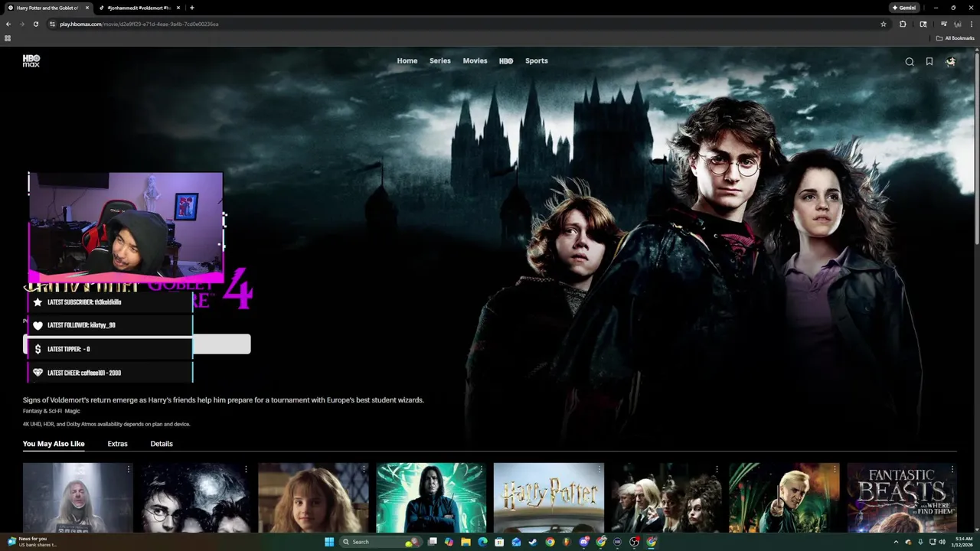Image resolution: width=980 pixels, height=551 pixels.
Task: Open Gemini in Chrome
Action: coord(904,8)
